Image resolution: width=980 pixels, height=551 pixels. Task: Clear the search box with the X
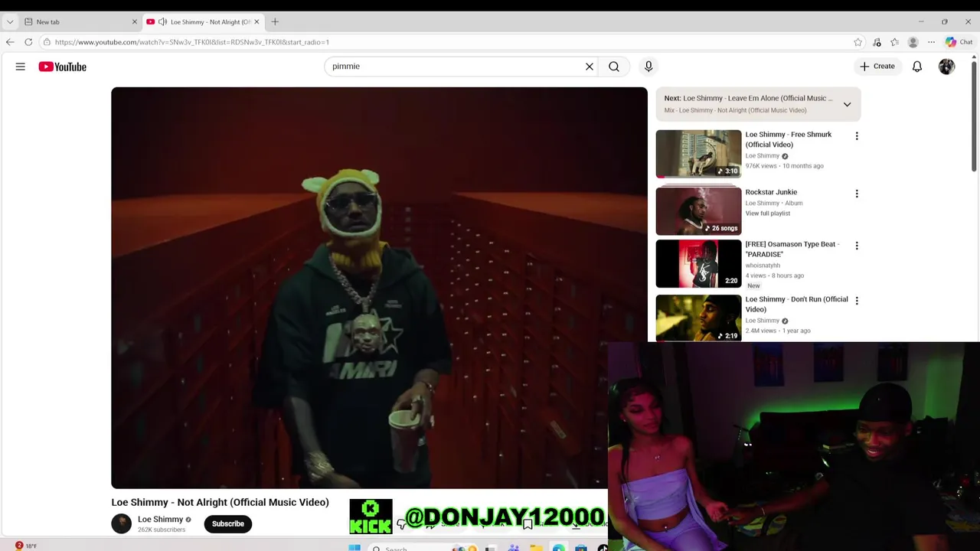tap(590, 67)
